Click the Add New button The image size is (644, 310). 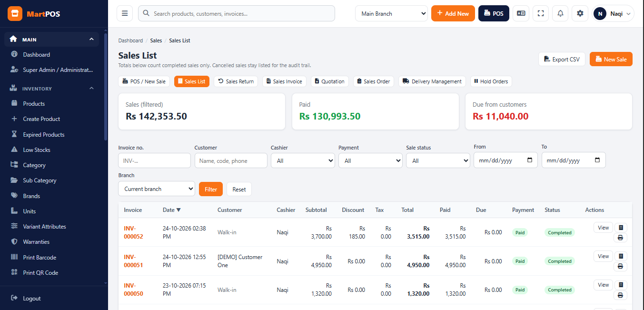pos(453,13)
